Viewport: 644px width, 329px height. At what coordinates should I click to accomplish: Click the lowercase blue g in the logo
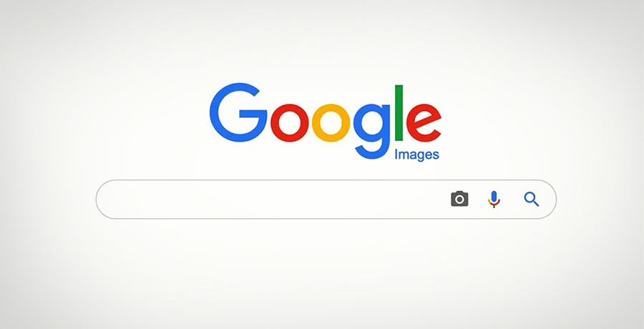(x=371, y=132)
